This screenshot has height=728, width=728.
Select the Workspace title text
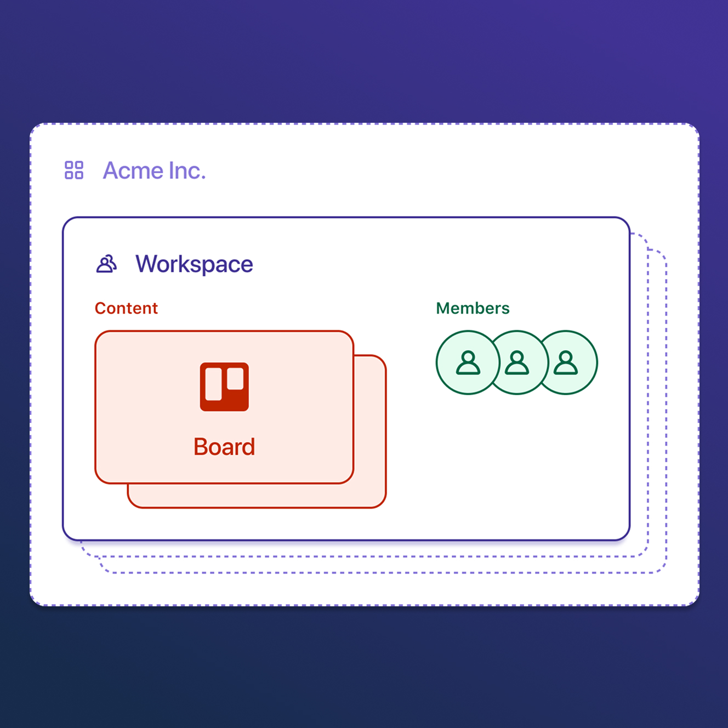pos(194,264)
